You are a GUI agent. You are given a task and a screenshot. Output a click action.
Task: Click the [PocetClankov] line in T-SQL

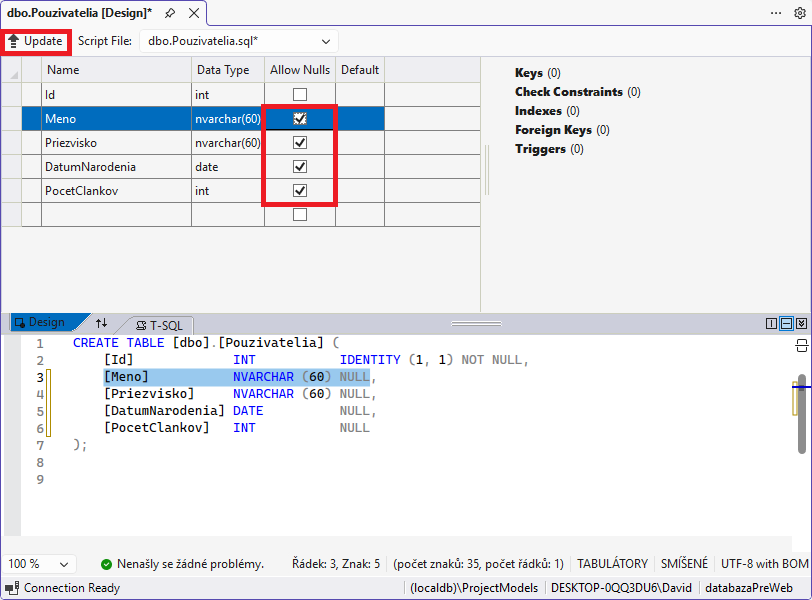coord(237,428)
